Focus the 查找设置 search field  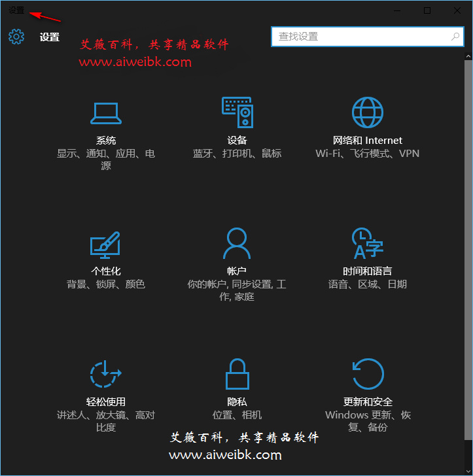[x=367, y=37]
